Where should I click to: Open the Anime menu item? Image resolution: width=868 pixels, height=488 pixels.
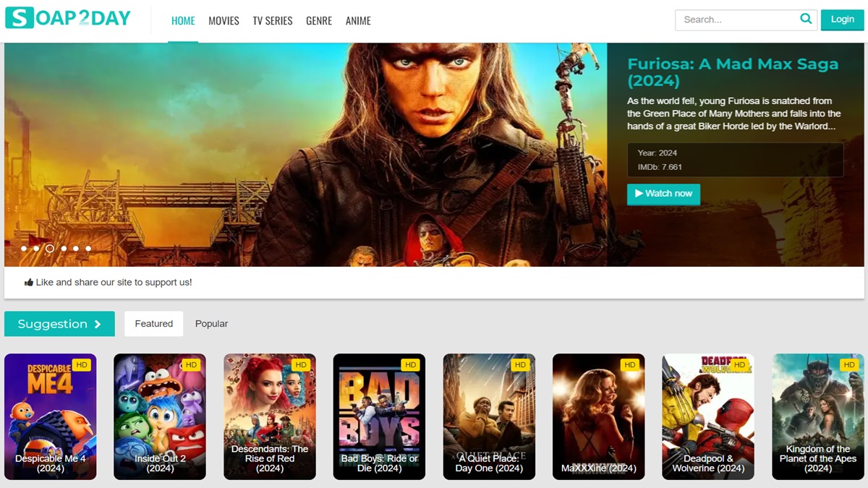[358, 21]
